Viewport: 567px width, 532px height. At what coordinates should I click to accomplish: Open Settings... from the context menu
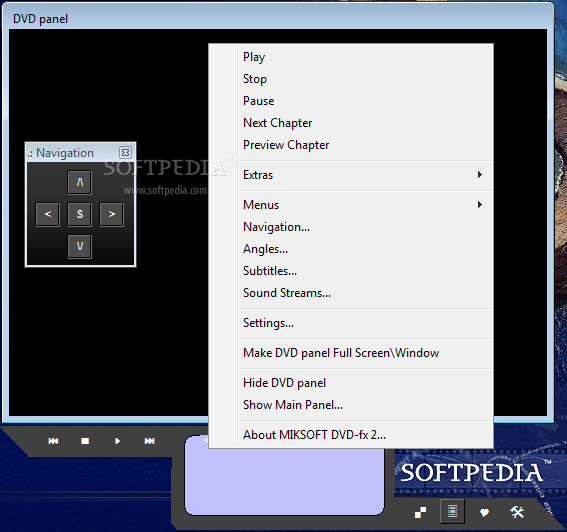[366, 323]
